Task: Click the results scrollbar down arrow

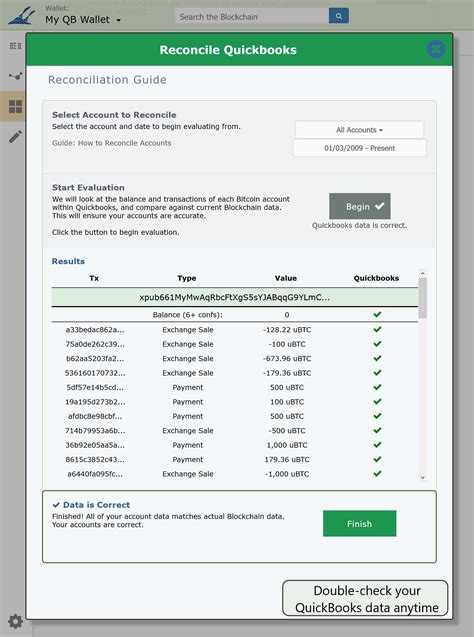Action: click(x=422, y=478)
